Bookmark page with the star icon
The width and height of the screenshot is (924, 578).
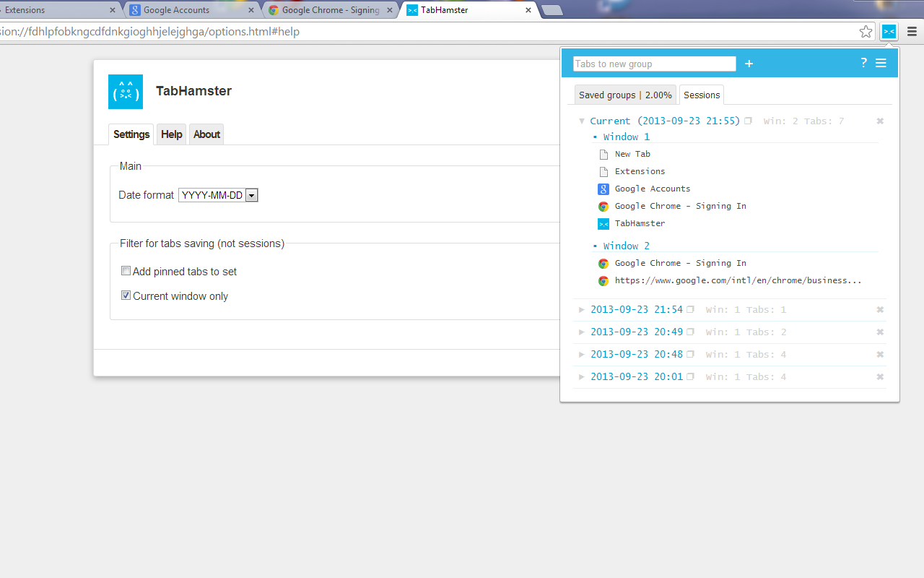pos(866,31)
